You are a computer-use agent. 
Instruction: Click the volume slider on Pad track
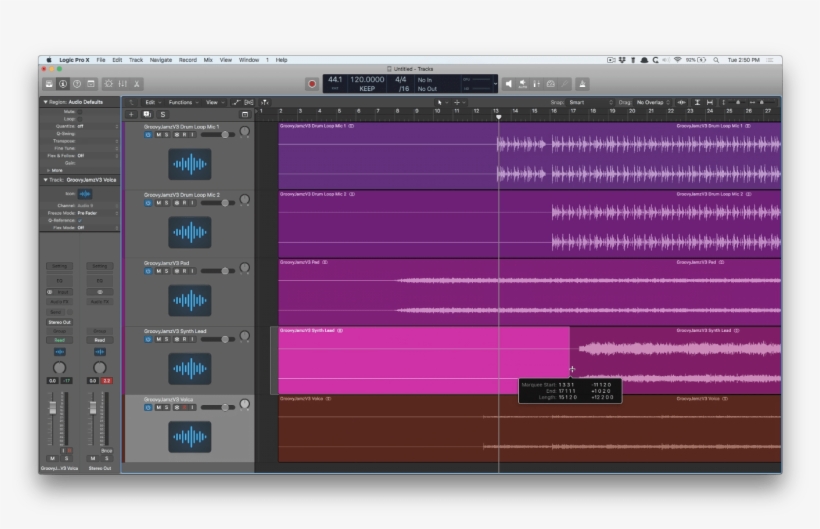[218, 271]
